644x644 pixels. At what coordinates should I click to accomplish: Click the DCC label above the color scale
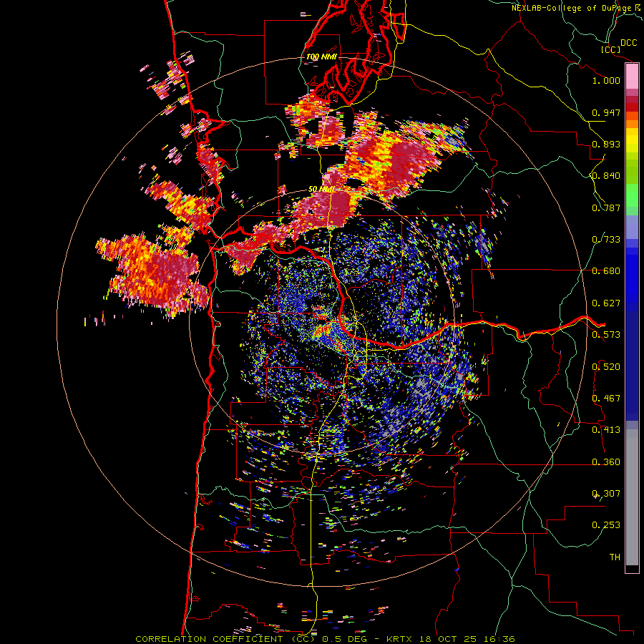628,43
